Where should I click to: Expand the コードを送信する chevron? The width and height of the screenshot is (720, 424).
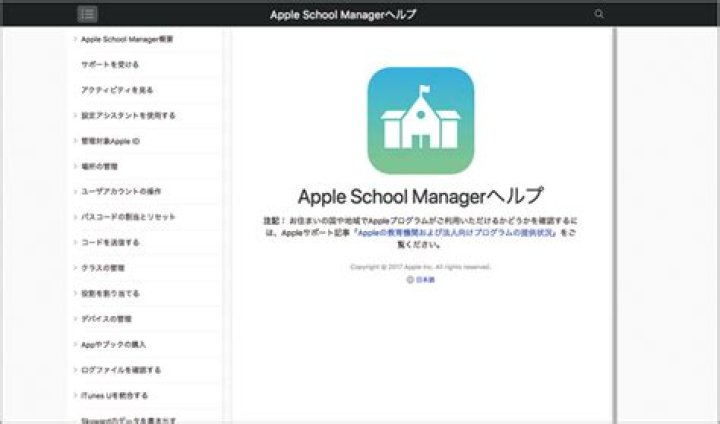point(75,242)
